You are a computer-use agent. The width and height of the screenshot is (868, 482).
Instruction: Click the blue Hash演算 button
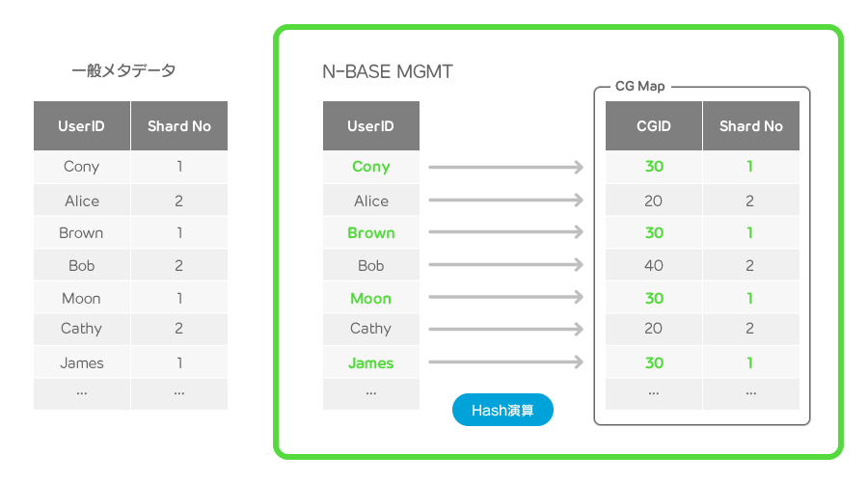[x=502, y=410]
